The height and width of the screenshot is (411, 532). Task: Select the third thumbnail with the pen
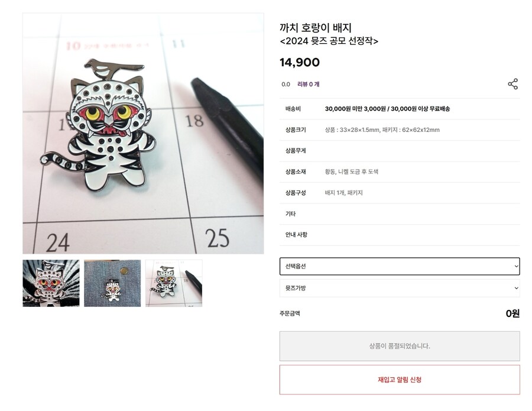(x=173, y=283)
